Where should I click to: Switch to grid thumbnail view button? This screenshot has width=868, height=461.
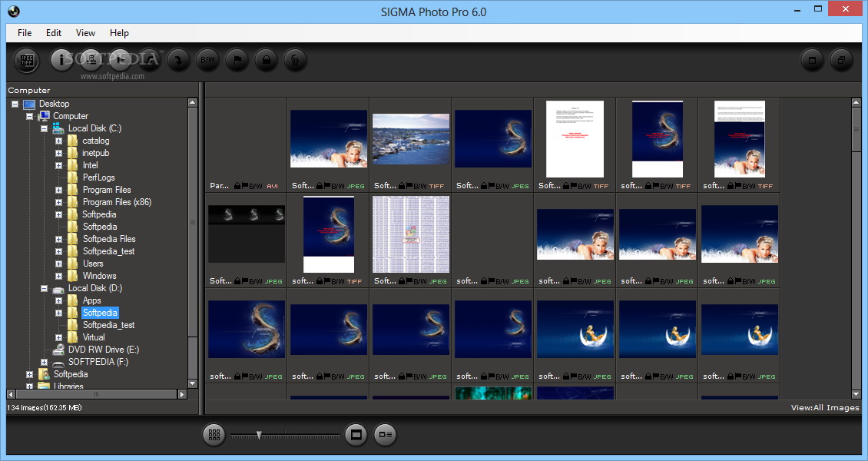pos(214,435)
